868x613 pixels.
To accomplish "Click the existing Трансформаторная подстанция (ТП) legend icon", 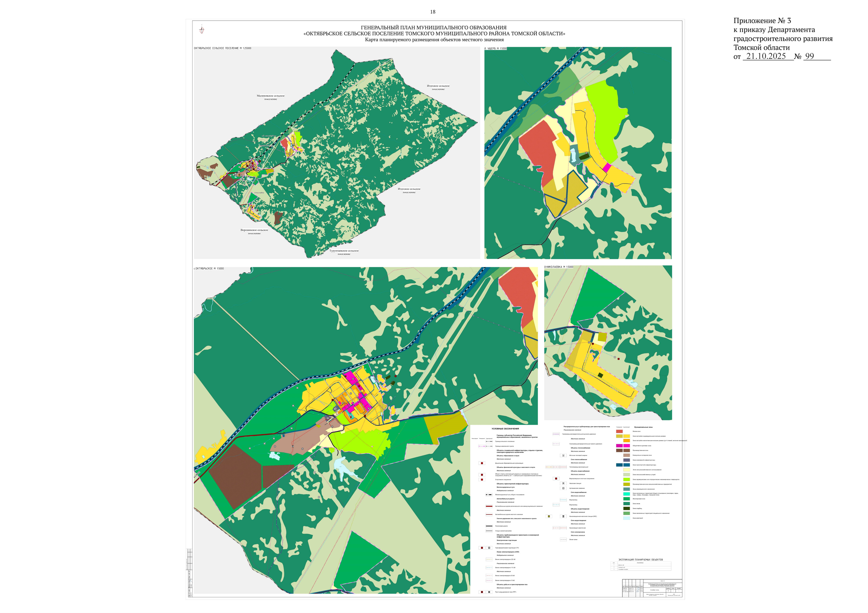I will (x=489, y=548).
